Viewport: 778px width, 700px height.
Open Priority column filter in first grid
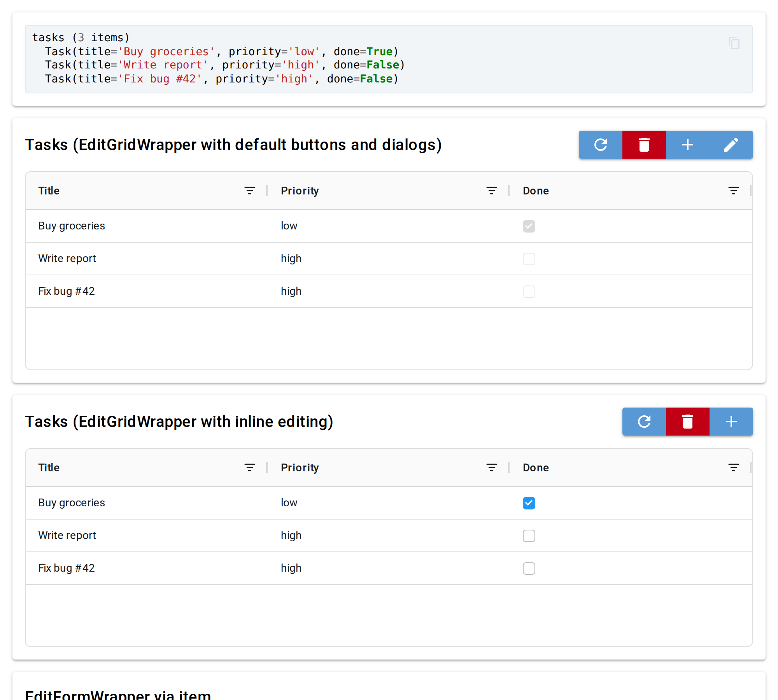click(x=492, y=191)
